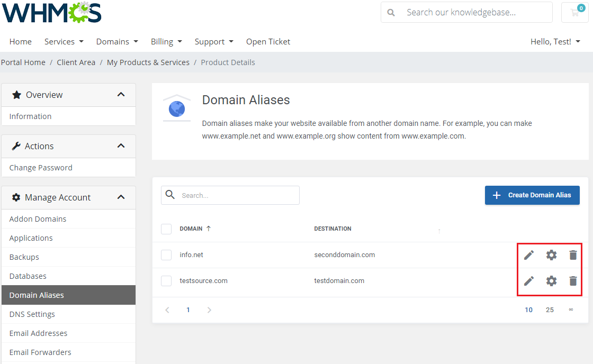Click the testdomain.com destination cell
The height and width of the screenshot is (364, 593).
tap(339, 281)
